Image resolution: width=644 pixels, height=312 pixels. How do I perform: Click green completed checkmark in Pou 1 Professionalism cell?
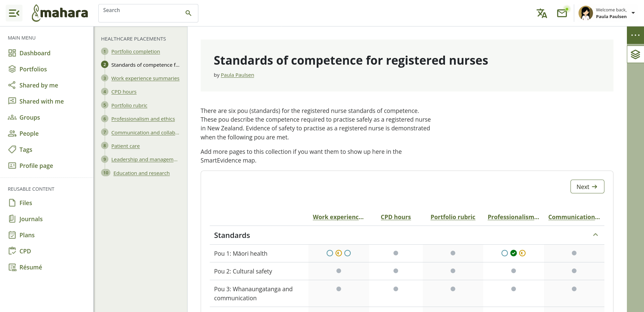(513, 253)
